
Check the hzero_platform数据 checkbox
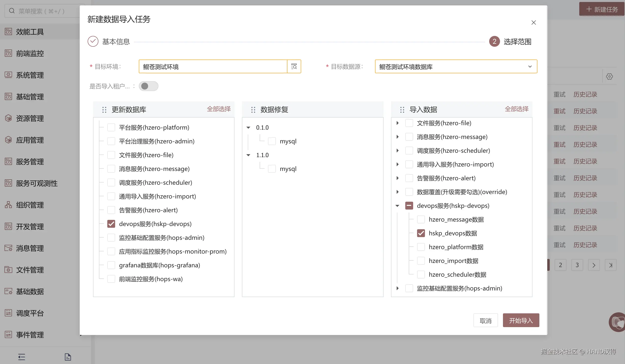pos(421,247)
